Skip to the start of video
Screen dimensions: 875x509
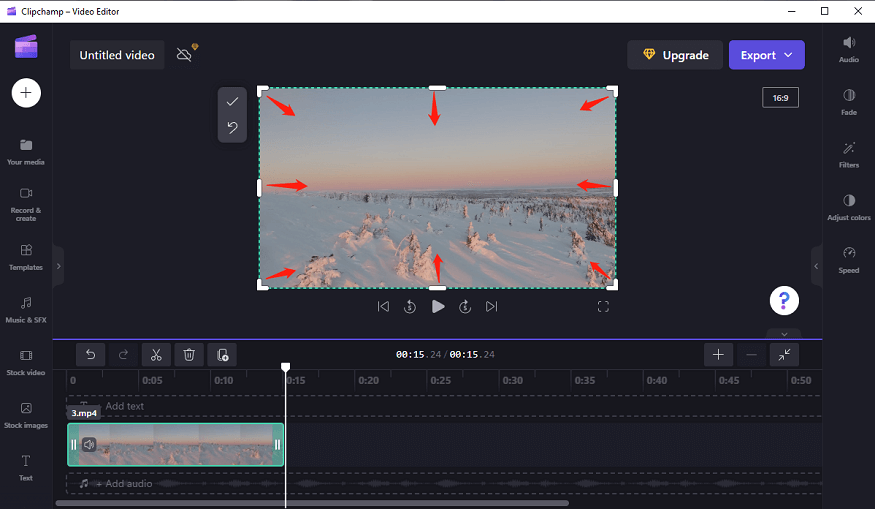click(x=383, y=306)
